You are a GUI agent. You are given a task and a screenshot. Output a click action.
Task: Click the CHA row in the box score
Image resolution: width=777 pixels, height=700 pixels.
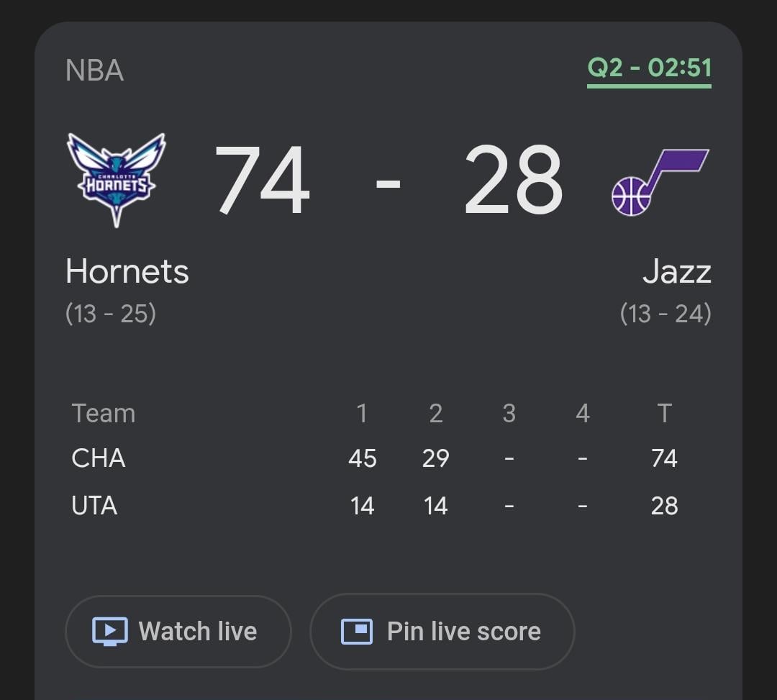tap(99, 458)
